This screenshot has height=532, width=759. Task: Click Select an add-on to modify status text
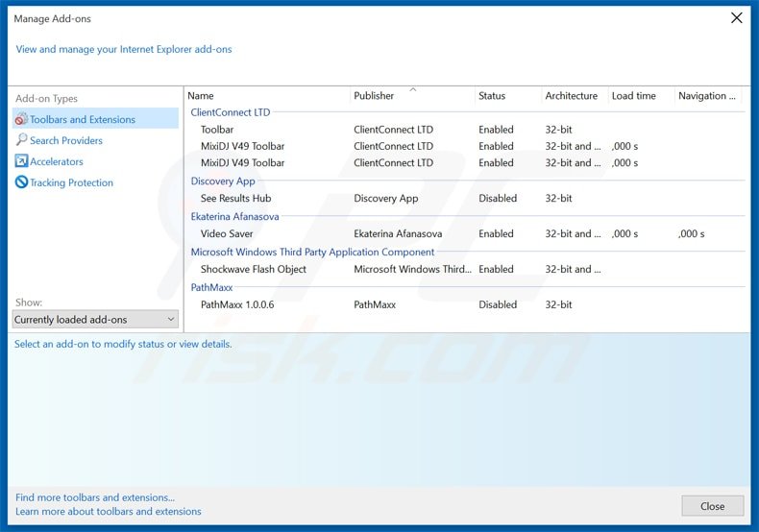coord(123,344)
